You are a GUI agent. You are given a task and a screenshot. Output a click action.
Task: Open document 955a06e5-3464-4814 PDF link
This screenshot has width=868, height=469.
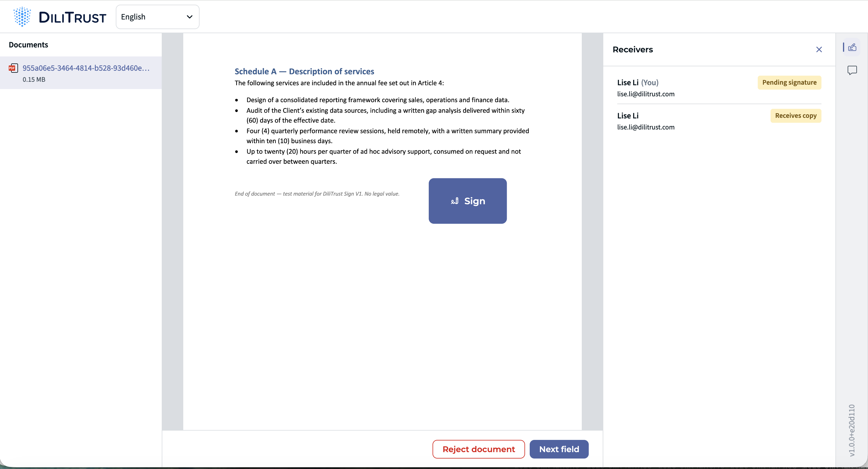coord(86,68)
